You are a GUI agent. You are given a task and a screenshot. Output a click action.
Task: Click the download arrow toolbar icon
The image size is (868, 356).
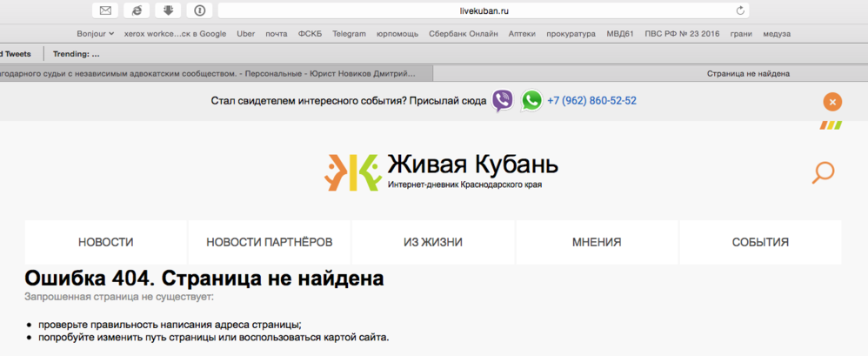pos(168,10)
